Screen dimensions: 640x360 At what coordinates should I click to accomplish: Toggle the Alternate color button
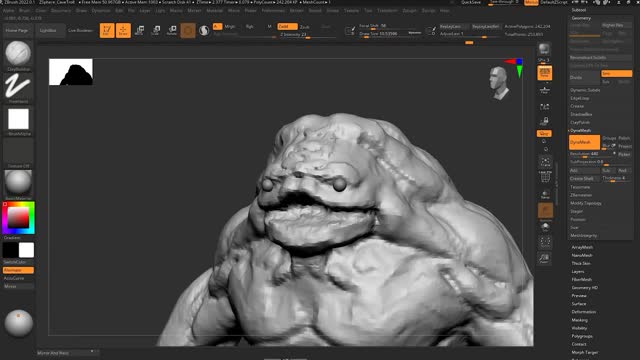[x=18, y=270]
